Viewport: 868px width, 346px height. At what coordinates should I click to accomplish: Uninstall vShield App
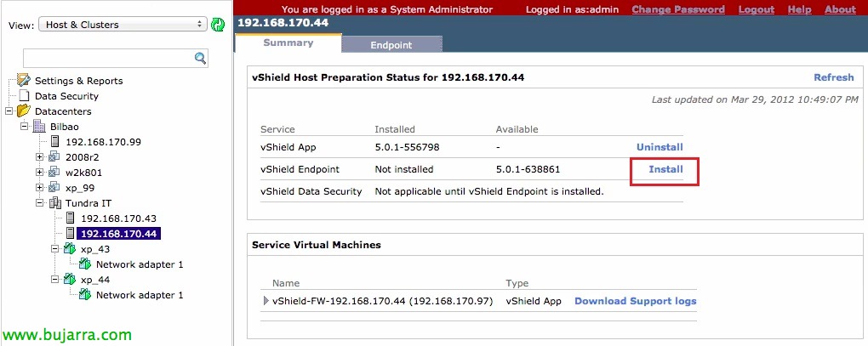click(660, 147)
